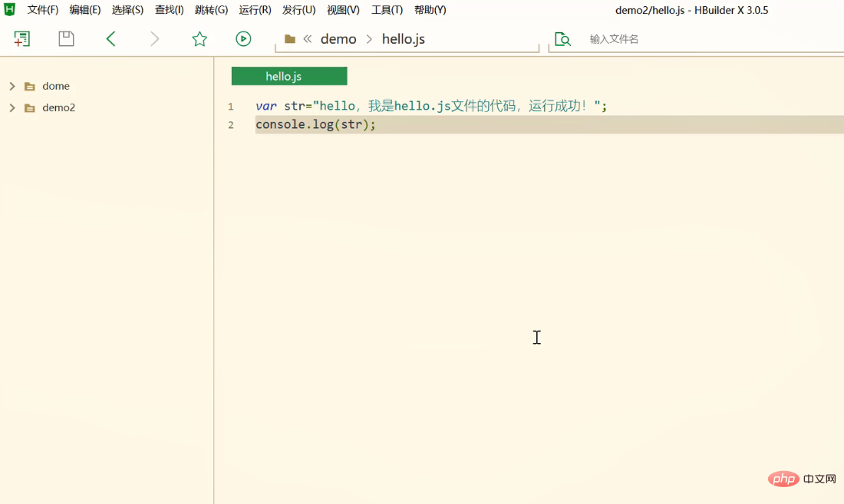Click the HBuilder green logo icon
844x504 pixels.
[x=10, y=10]
